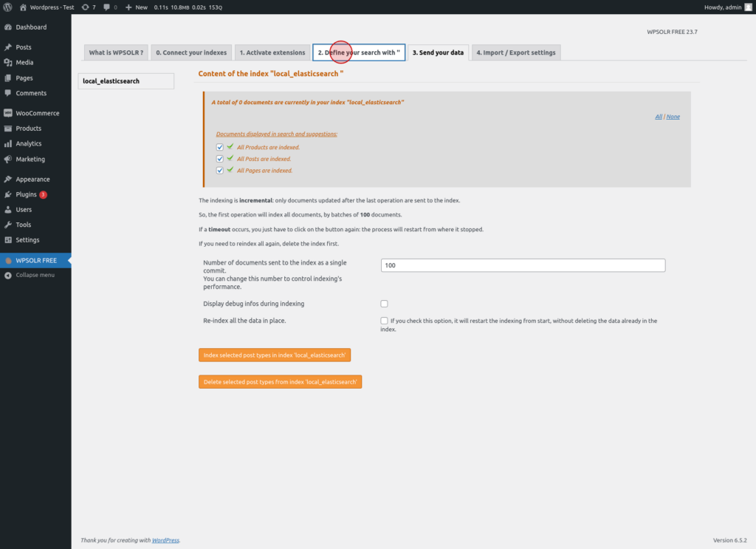This screenshot has height=549, width=756.
Task: Click the 'WPSOLR FREE 23.7' version text
Action: click(672, 32)
